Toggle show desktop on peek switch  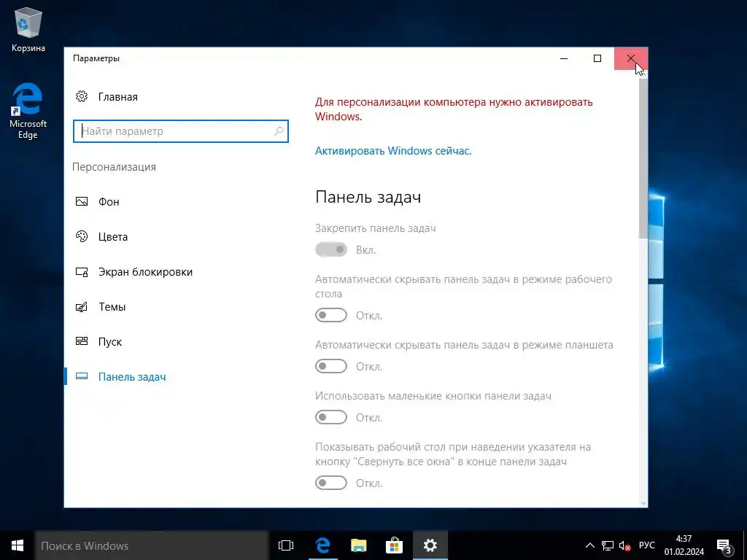tap(331, 483)
